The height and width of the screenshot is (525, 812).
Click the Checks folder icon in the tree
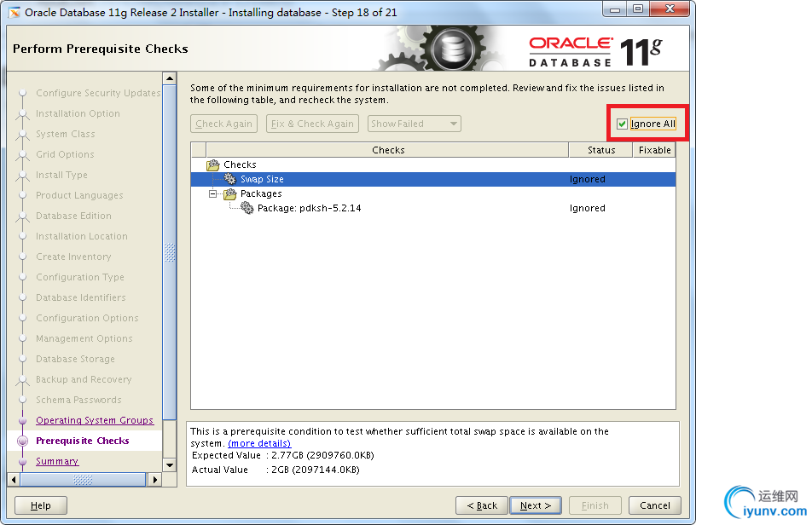coord(213,165)
